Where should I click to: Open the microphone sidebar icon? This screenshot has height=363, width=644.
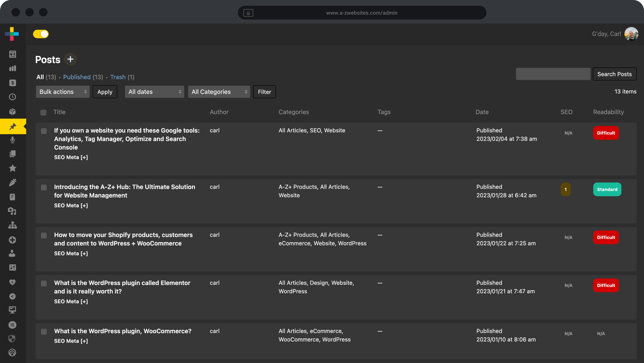click(x=12, y=140)
